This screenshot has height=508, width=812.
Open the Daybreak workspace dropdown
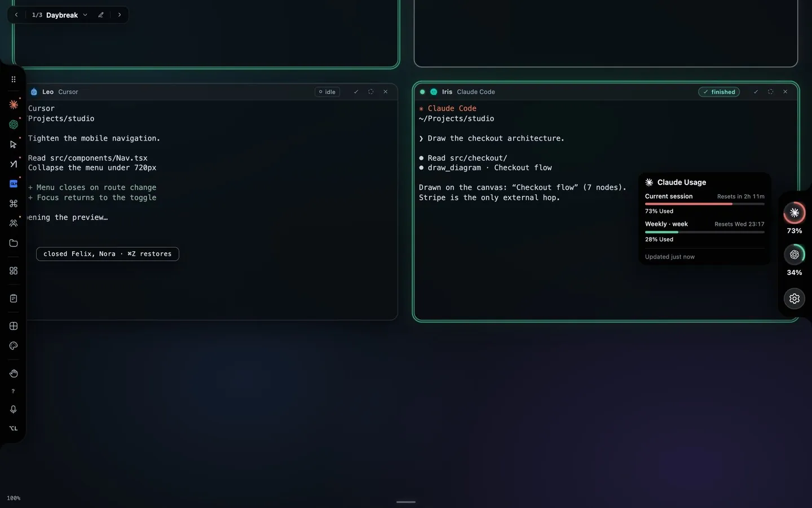85,15
